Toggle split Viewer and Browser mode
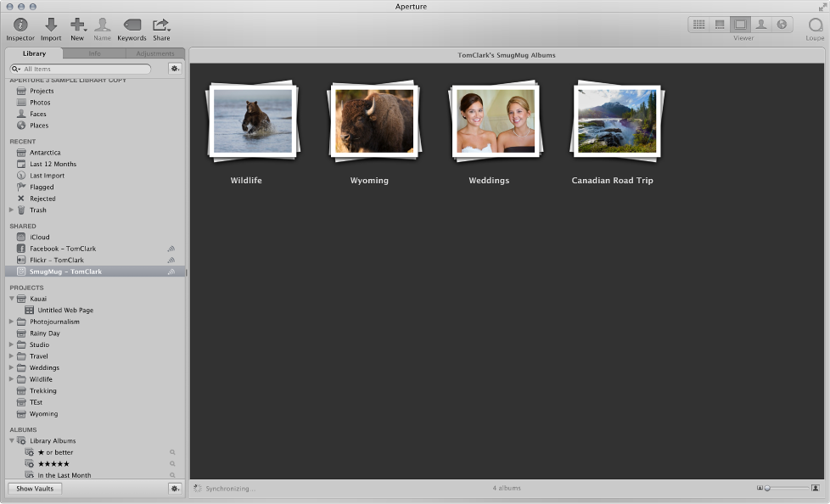Viewport: 830px width, 504px height. [720, 23]
